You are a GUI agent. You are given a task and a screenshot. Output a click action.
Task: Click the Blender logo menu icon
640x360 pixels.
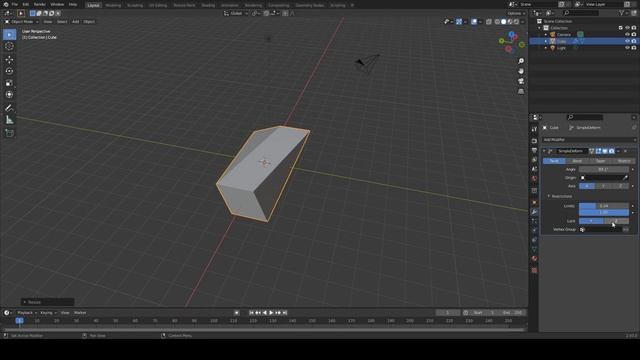6,4
